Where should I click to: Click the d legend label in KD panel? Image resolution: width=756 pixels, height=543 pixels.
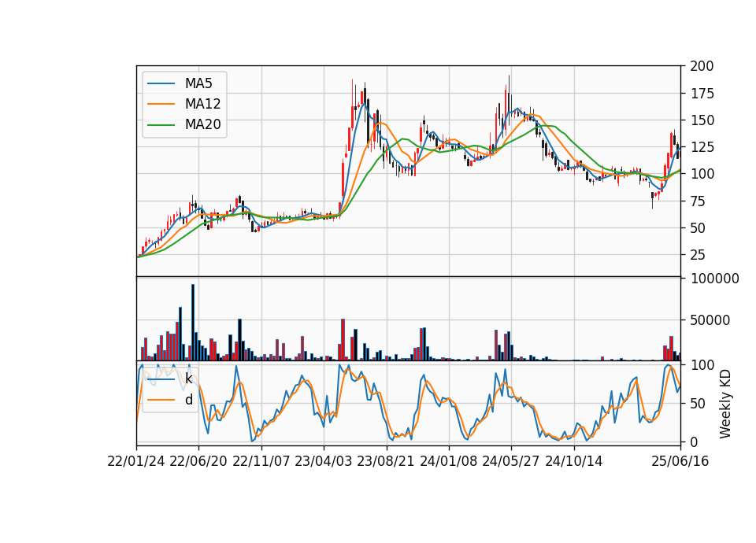point(188,400)
